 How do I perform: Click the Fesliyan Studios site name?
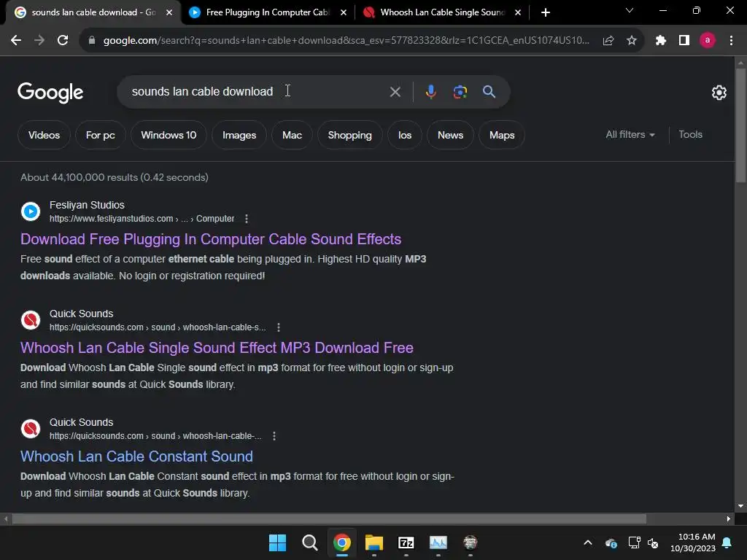(87, 205)
